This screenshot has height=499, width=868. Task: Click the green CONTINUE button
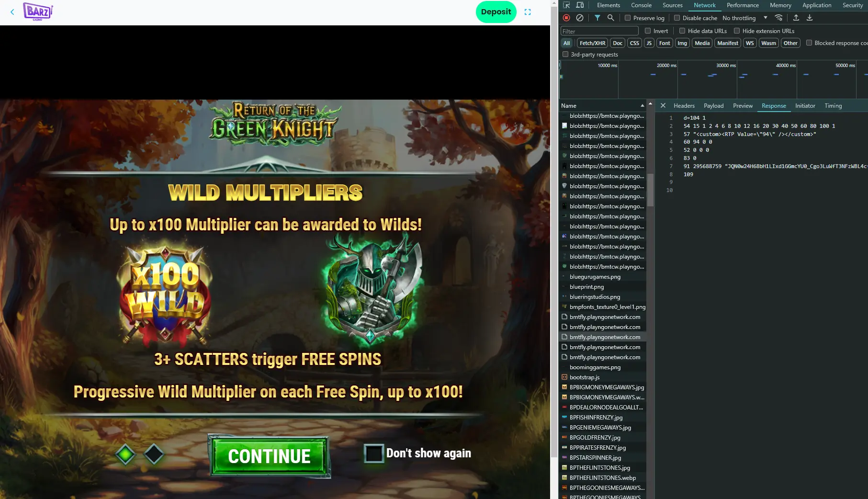[x=269, y=456]
